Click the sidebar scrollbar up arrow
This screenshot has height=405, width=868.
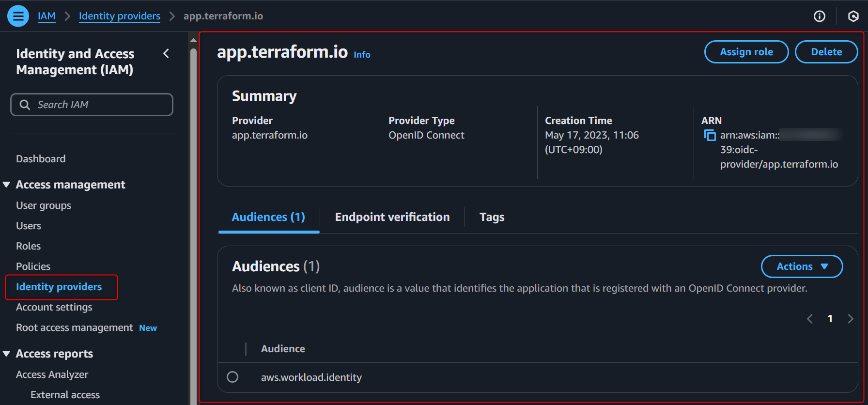(x=194, y=41)
